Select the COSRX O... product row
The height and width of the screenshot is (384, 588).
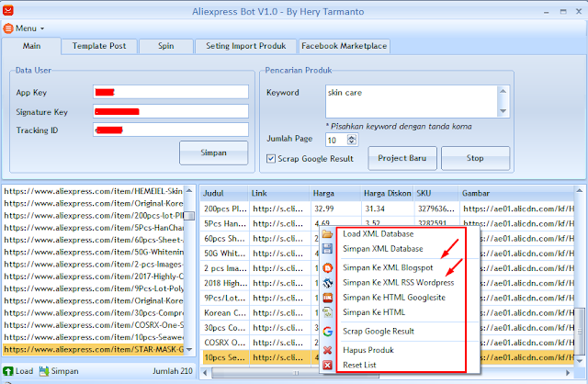[261, 343]
